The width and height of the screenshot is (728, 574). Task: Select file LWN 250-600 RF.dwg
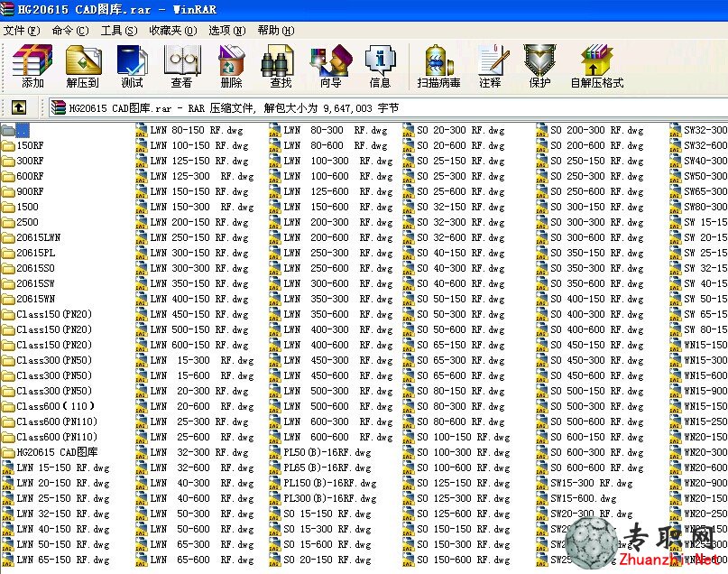(338, 268)
